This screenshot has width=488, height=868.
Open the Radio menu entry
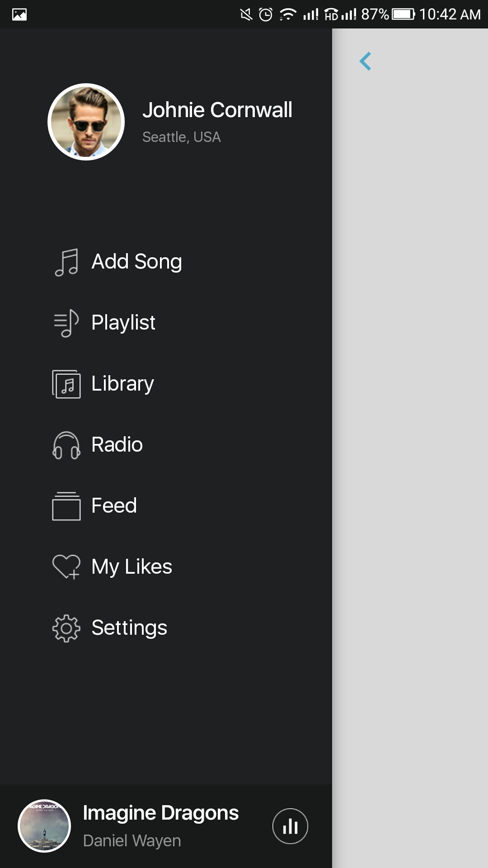click(x=117, y=445)
